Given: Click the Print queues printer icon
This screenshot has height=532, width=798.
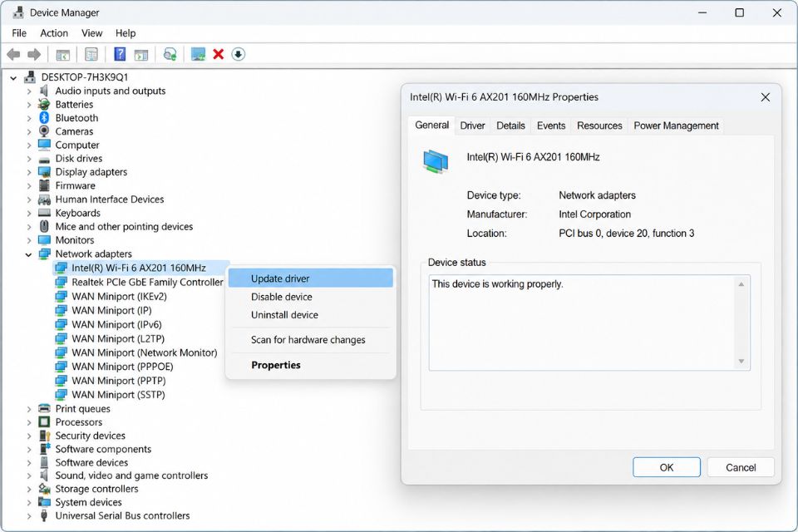Looking at the screenshot, I should [44, 408].
